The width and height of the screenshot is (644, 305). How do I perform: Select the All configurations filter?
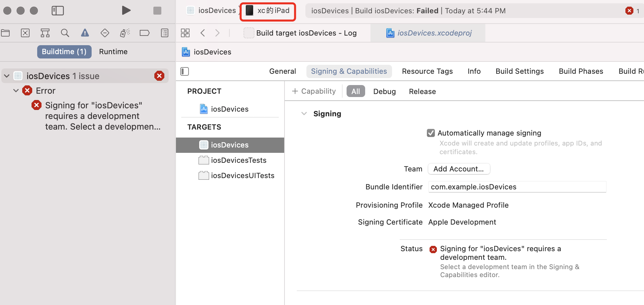[x=356, y=91]
